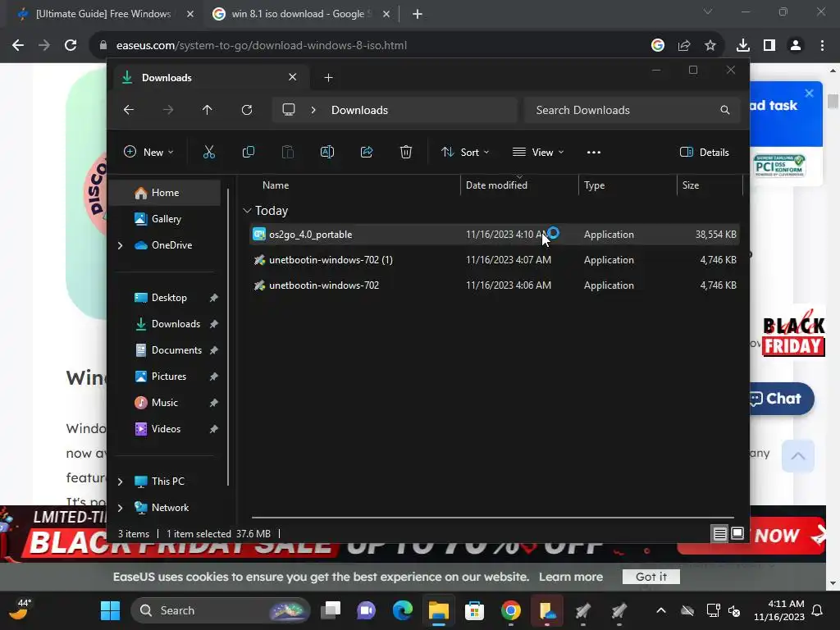Refresh the Downloads folder view
The image size is (840, 630).
pyautogui.click(x=247, y=110)
